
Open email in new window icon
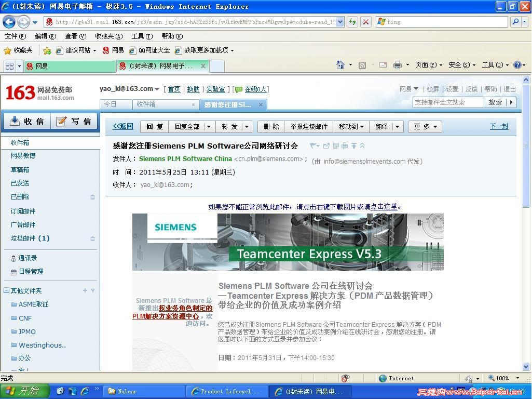pos(326,145)
